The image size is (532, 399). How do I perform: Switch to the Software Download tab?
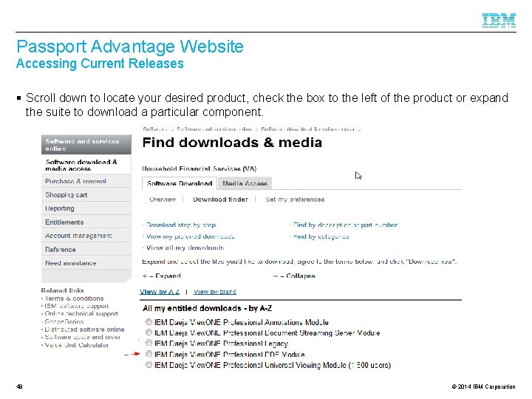(x=180, y=183)
